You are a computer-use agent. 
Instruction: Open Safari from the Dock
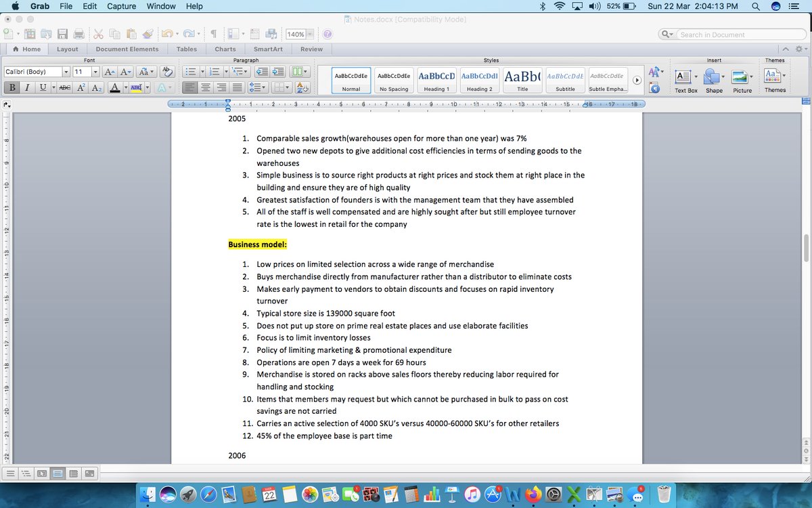(208, 495)
